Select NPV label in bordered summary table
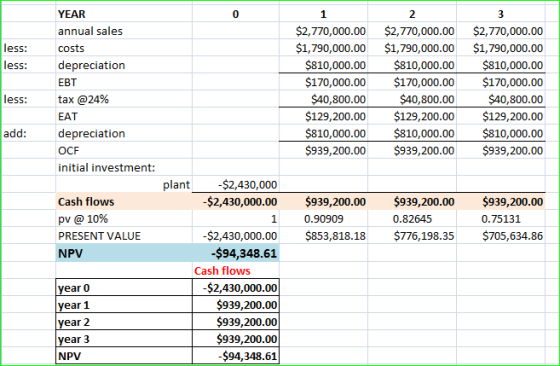 (124, 356)
